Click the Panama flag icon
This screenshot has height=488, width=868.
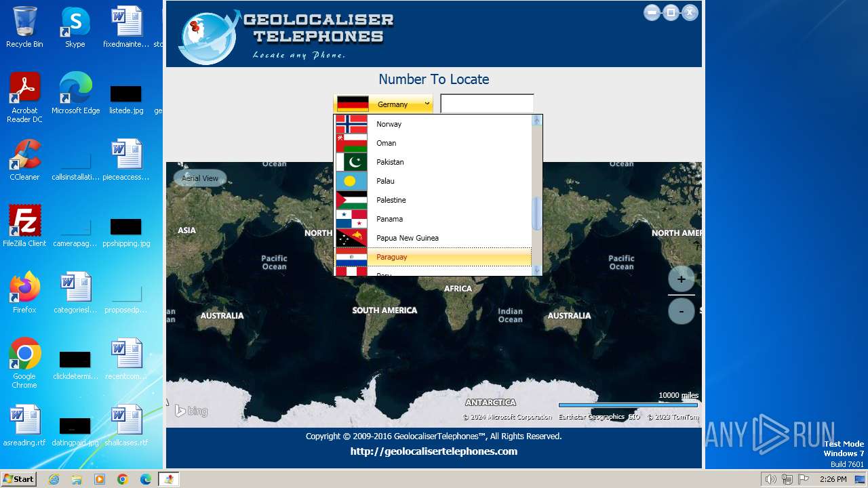tap(351, 219)
